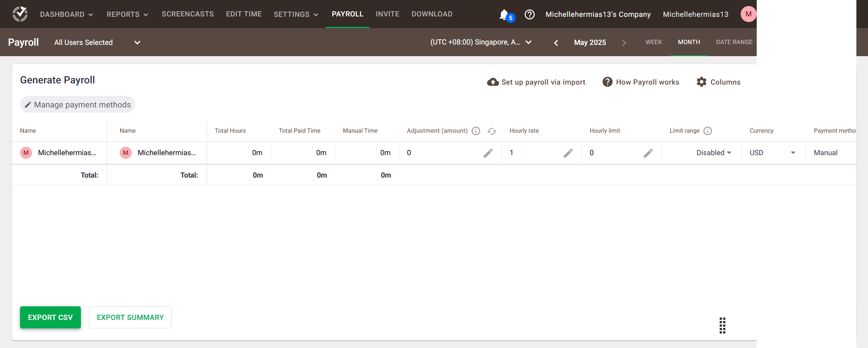Click the app logo checkmark icon
The width and height of the screenshot is (868, 348).
pyautogui.click(x=20, y=14)
